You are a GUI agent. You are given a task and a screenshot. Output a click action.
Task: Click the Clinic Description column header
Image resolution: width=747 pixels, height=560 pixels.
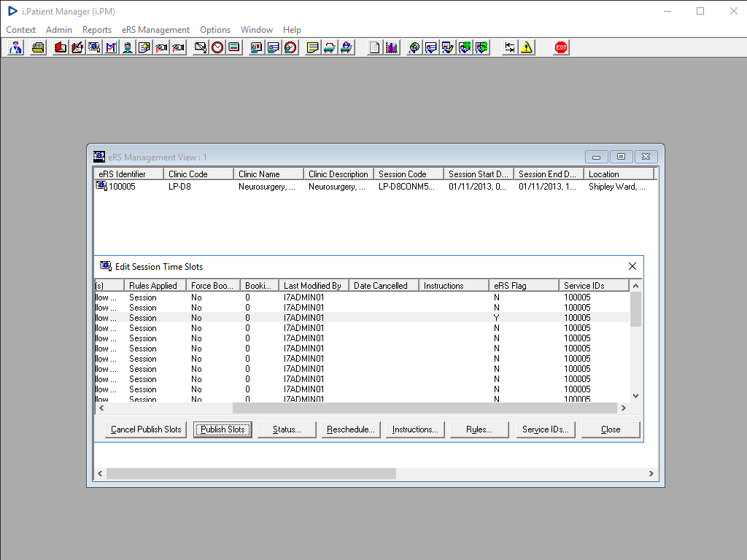338,174
